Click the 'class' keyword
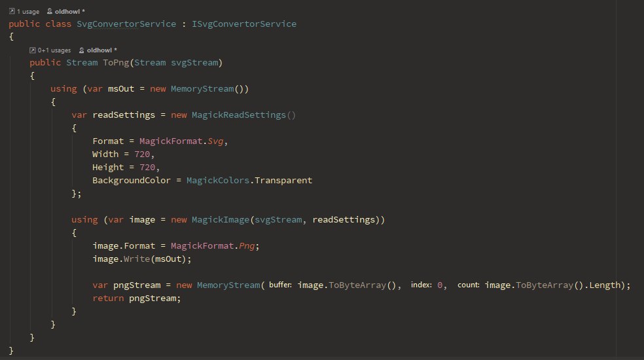The width and height of the screenshot is (644, 360). point(58,24)
